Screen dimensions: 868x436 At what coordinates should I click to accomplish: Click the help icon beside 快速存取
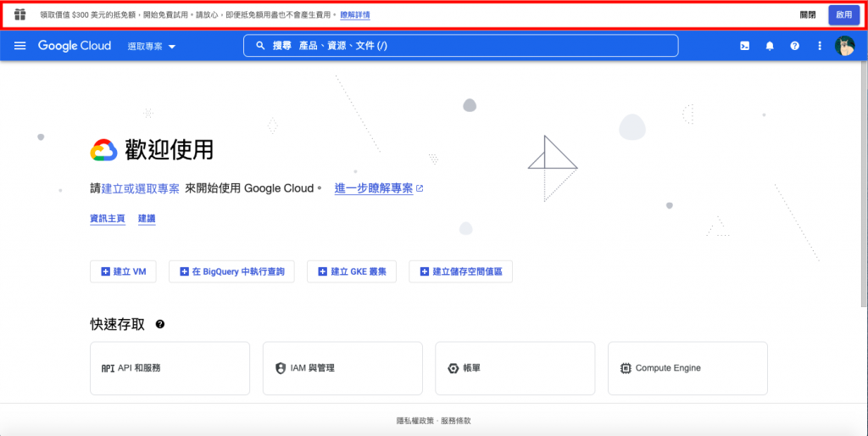click(160, 324)
